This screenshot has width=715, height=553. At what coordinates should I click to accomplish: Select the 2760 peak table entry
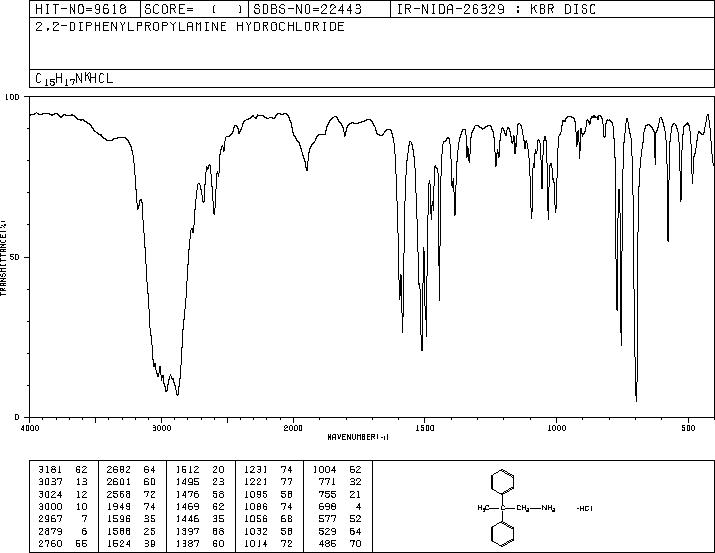[62, 543]
